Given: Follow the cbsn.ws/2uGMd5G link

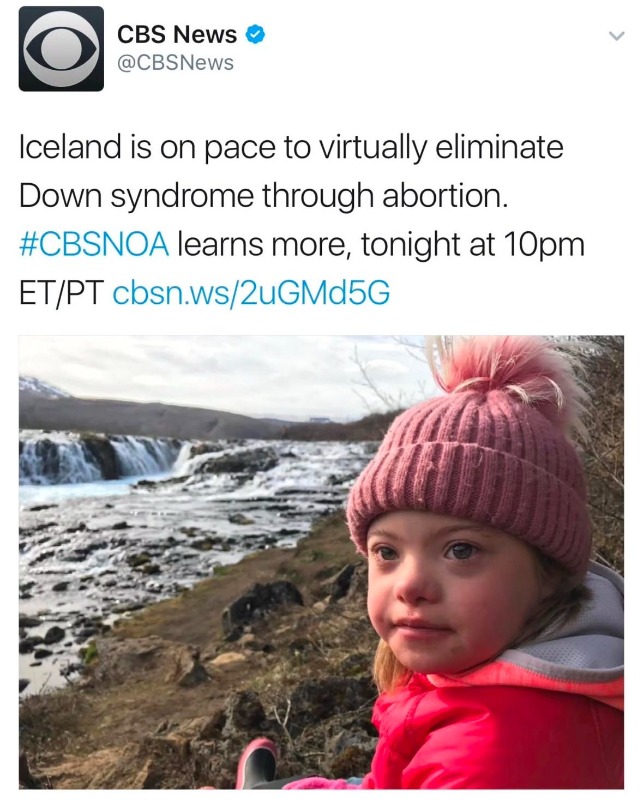Looking at the screenshot, I should point(251,292).
